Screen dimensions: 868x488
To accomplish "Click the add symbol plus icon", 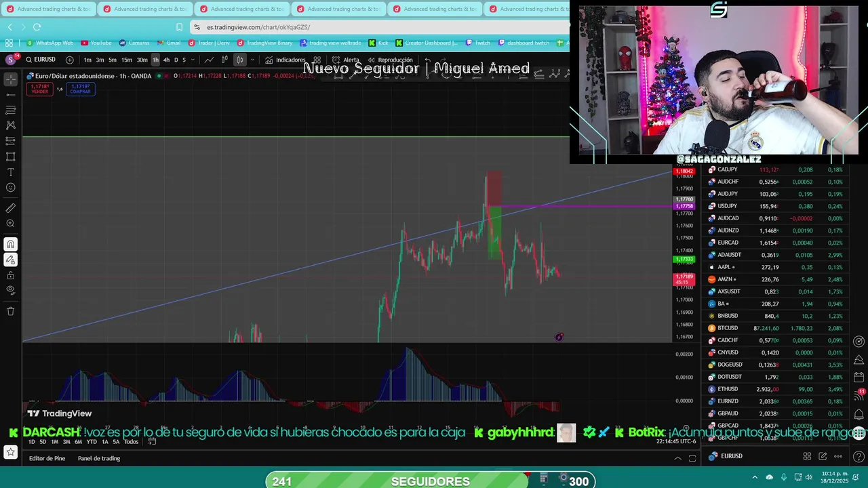I will pyautogui.click(x=69, y=60).
